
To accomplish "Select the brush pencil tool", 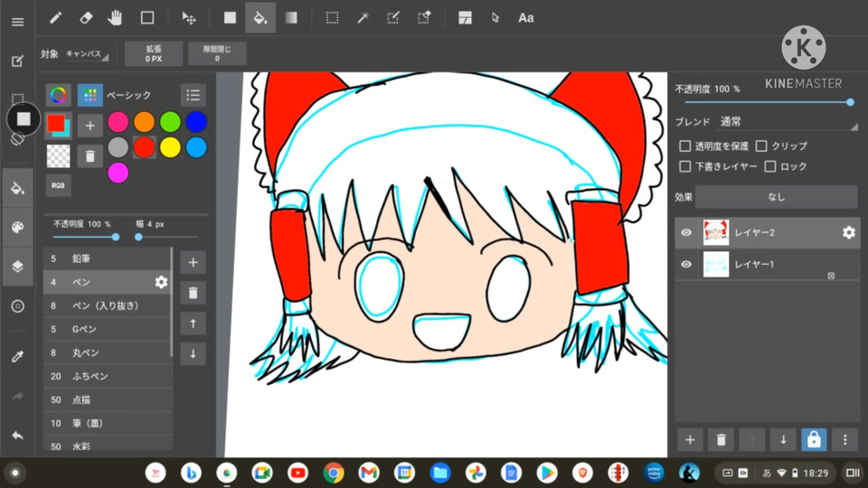I will 55,18.
